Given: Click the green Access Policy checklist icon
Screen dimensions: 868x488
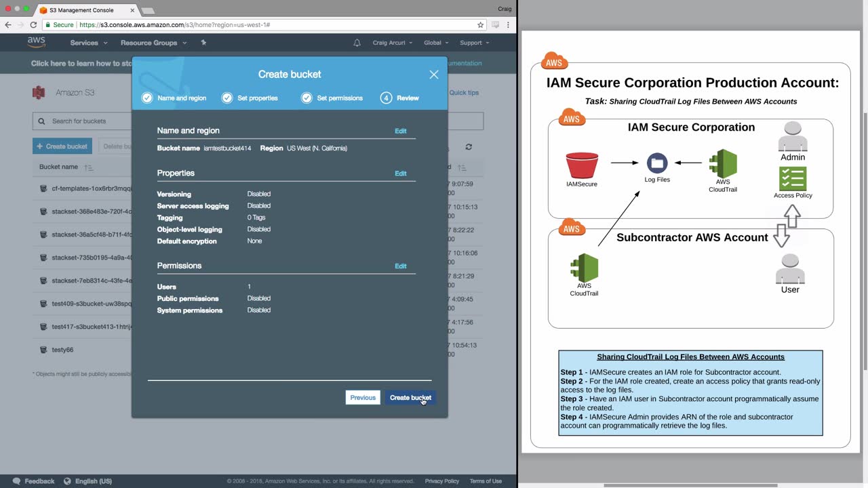Looking at the screenshot, I should tap(793, 179).
